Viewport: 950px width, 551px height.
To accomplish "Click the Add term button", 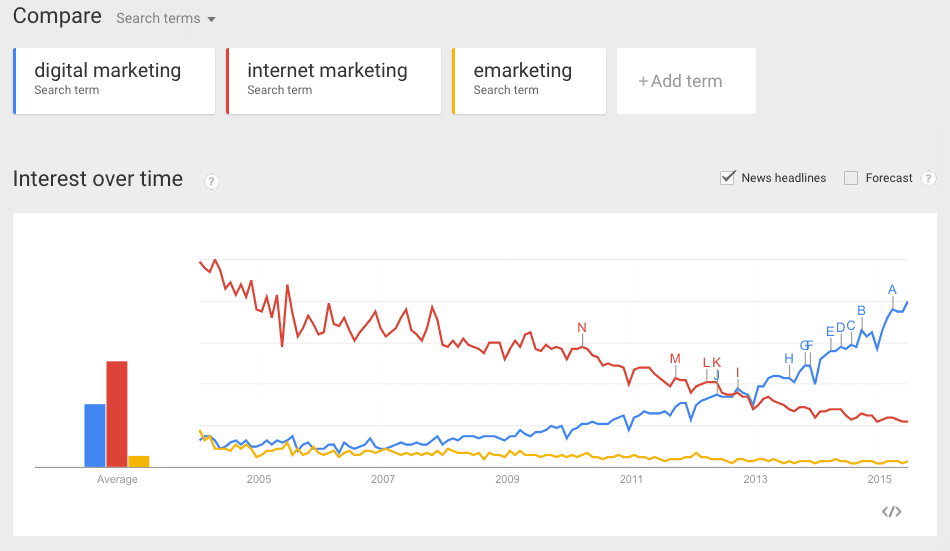I will 685,81.
